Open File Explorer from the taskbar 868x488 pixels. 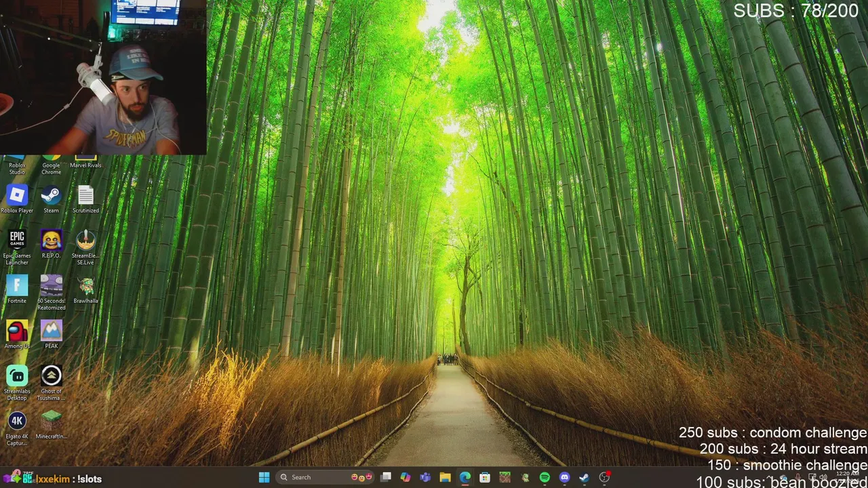(445, 477)
